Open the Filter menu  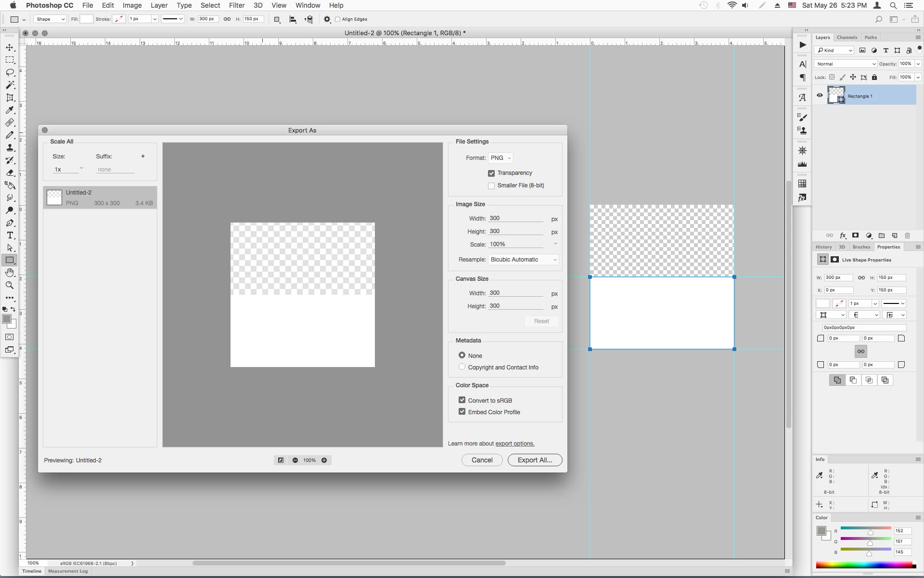coord(236,5)
